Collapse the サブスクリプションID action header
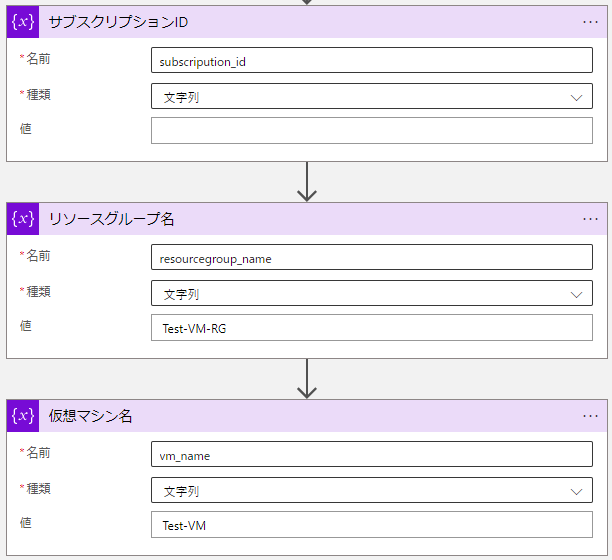This screenshot has width=612, height=560. pyautogui.click(x=307, y=22)
